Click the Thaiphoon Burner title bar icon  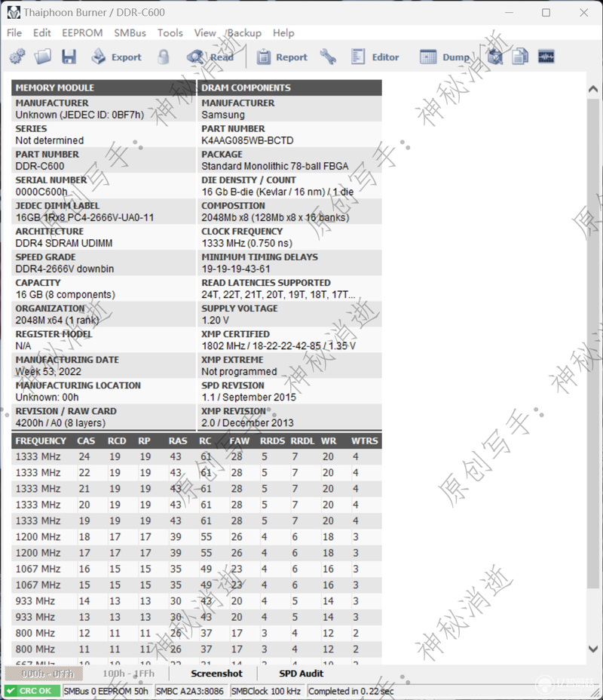pos(14,13)
